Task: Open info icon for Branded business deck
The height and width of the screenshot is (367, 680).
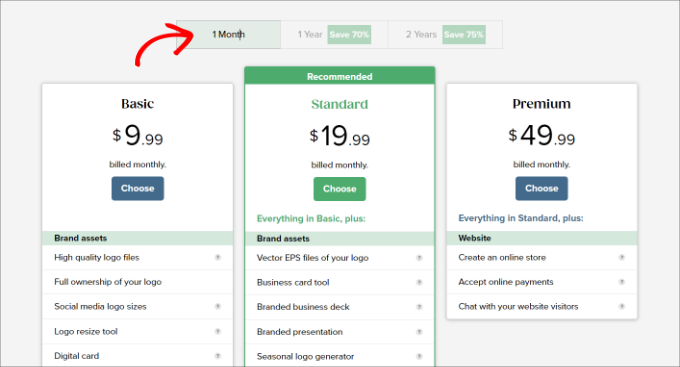Action: pyautogui.click(x=419, y=307)
